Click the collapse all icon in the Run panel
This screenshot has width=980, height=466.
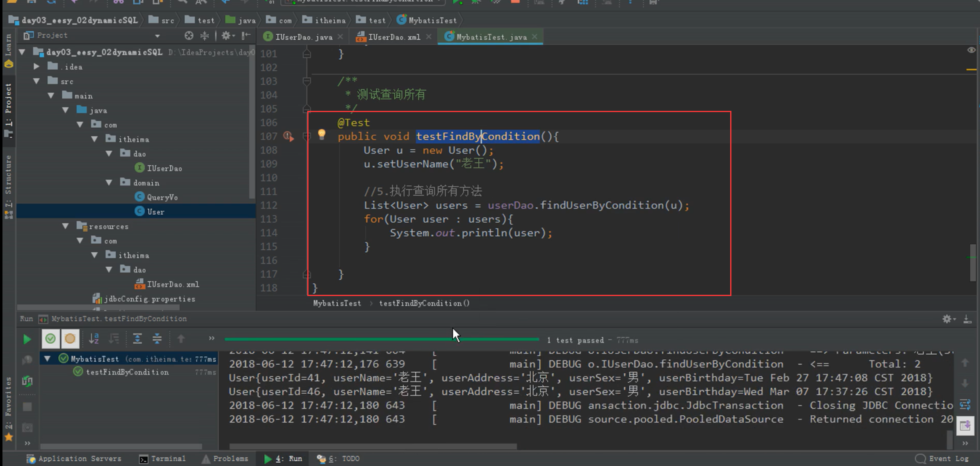coord(157,339)
